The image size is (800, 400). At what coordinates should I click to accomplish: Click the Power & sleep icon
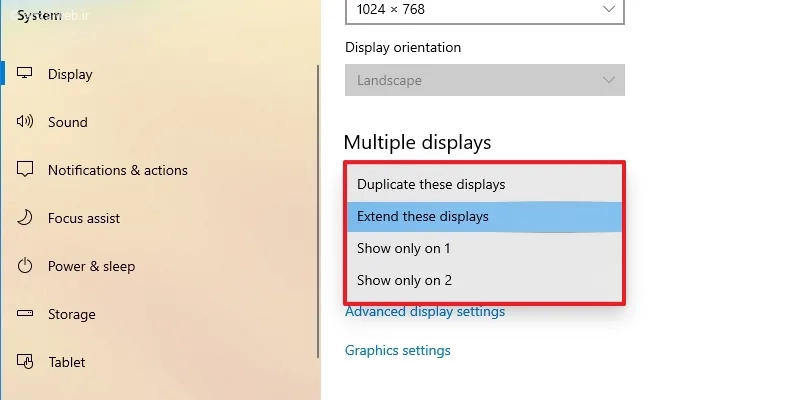pos(26,266)
